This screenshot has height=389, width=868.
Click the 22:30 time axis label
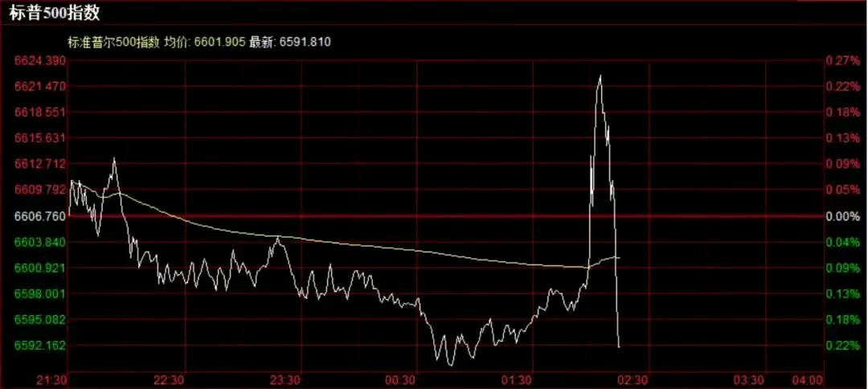[170, 380]
